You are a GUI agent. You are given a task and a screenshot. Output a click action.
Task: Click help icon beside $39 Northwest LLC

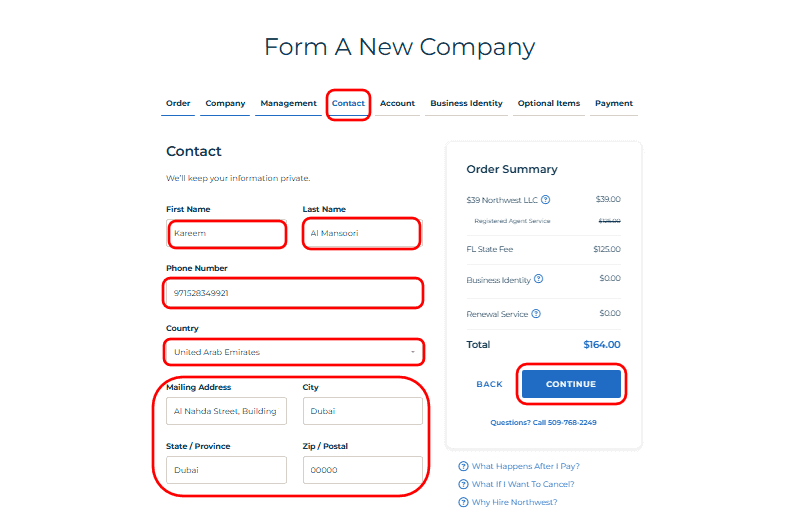pos(546,199)
